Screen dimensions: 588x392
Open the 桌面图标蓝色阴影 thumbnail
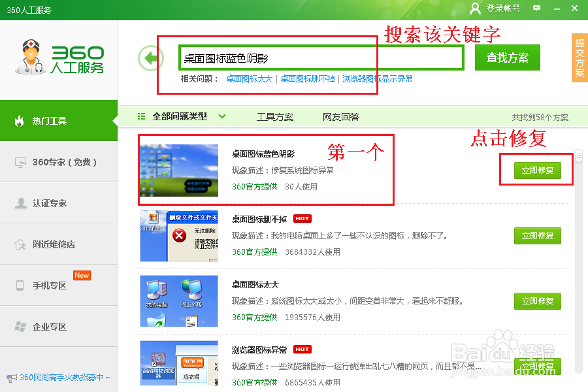pos(179,171)
